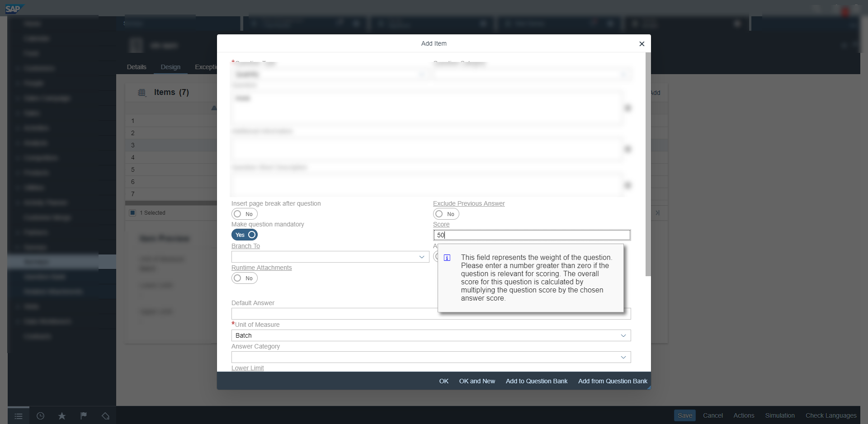The image size is (868, 424).
Task: Click into the Score input field
Action: 532,235
